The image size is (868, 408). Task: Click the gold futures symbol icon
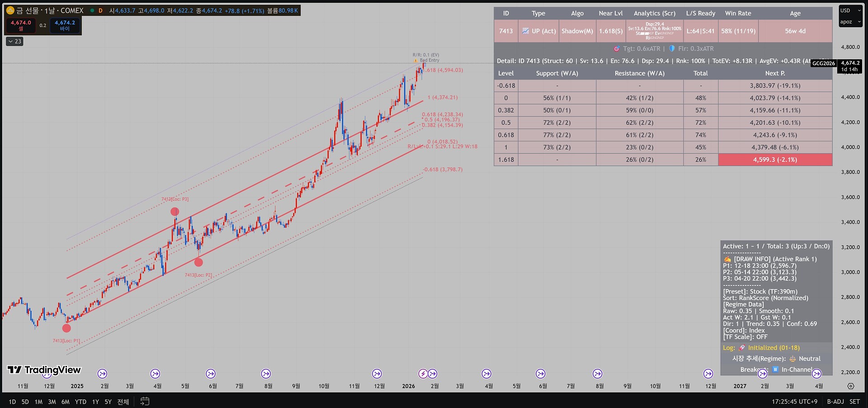click(10, 10)
